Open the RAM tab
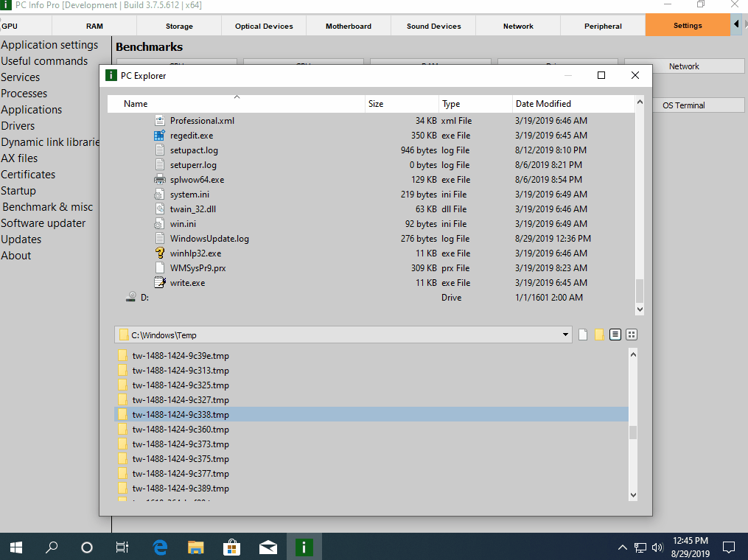The width and height of the screenshot is (748, 560). point(94,26)
